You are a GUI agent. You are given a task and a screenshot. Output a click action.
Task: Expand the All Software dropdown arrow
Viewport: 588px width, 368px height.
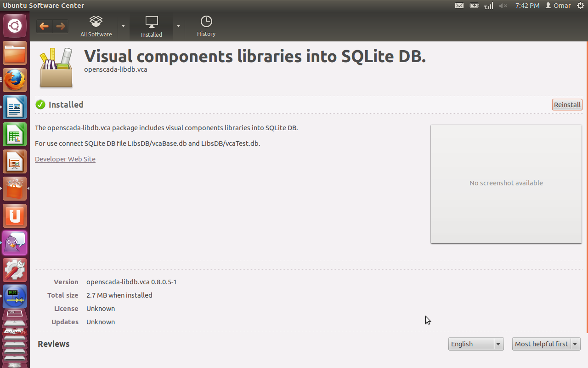123,26
